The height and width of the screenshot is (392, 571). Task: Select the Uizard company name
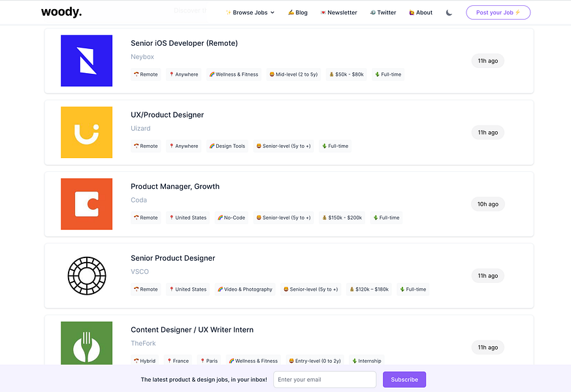point(140,128)
